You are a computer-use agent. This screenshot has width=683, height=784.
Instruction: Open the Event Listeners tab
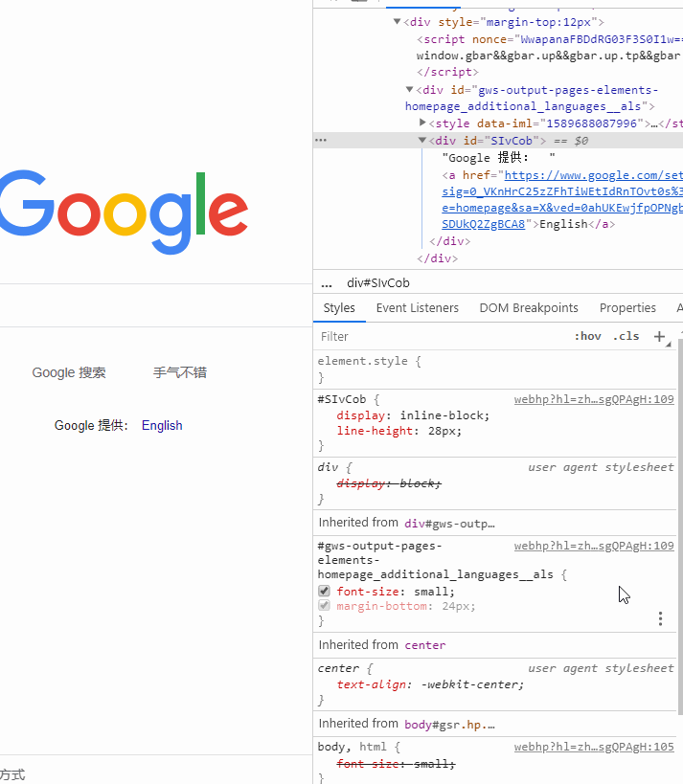pyautogui.click(x=418, y=308)
